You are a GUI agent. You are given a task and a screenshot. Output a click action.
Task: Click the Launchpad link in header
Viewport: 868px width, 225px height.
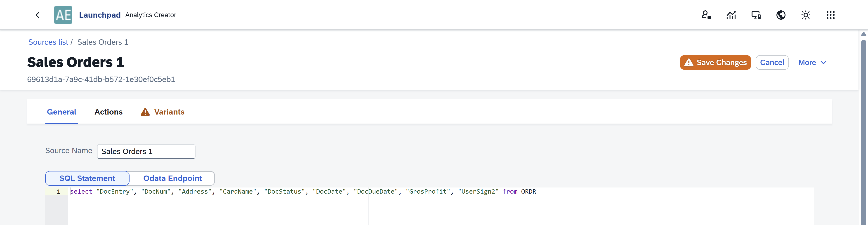pyautogui.click(x=100, y=15)
